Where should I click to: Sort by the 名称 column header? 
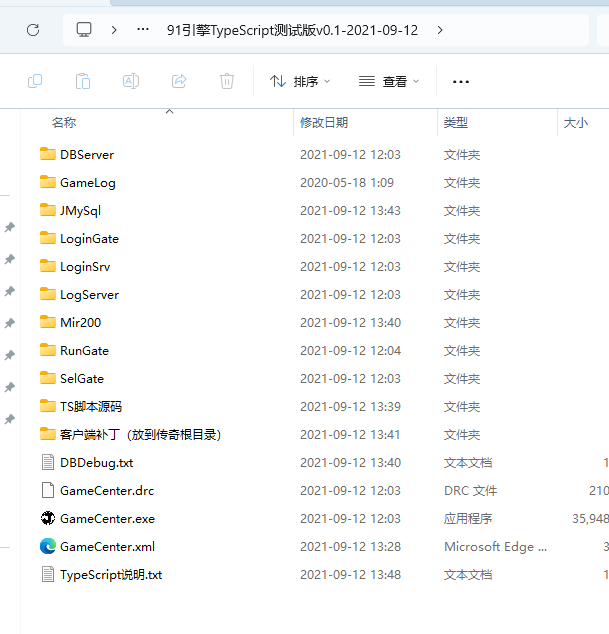pyautogui.click(x=64, y=123)
